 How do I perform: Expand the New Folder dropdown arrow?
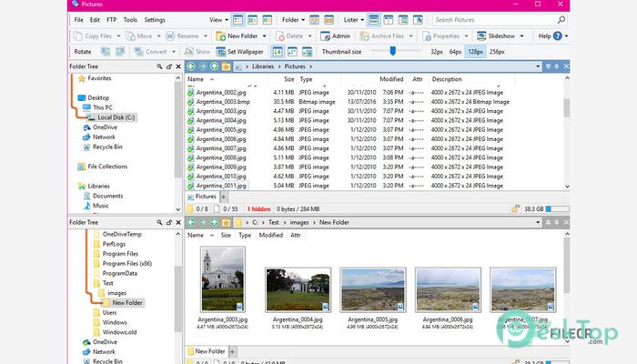tap(264, 36)
